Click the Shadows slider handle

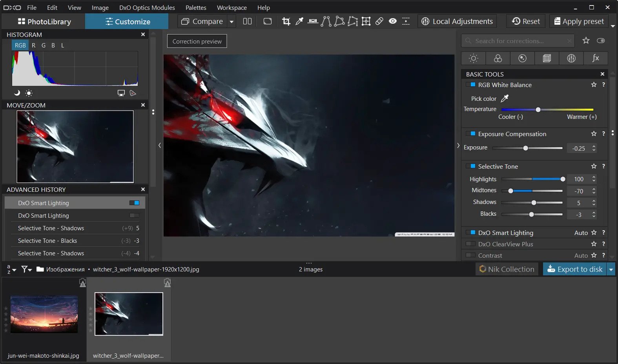point(534,202)
